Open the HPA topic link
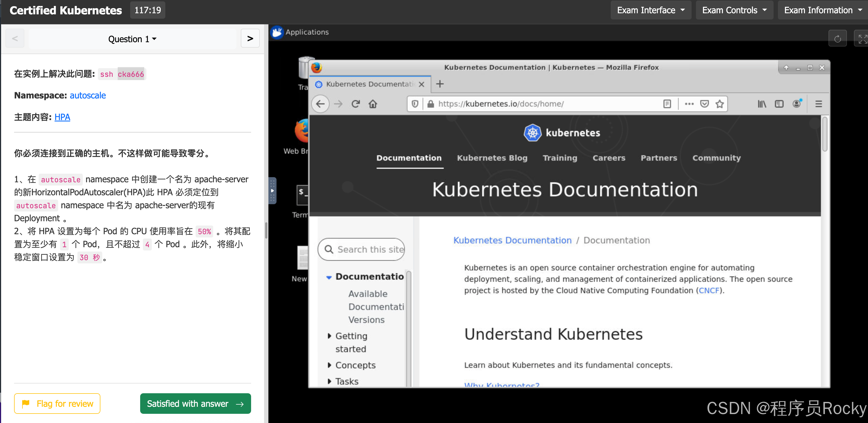 62,117
